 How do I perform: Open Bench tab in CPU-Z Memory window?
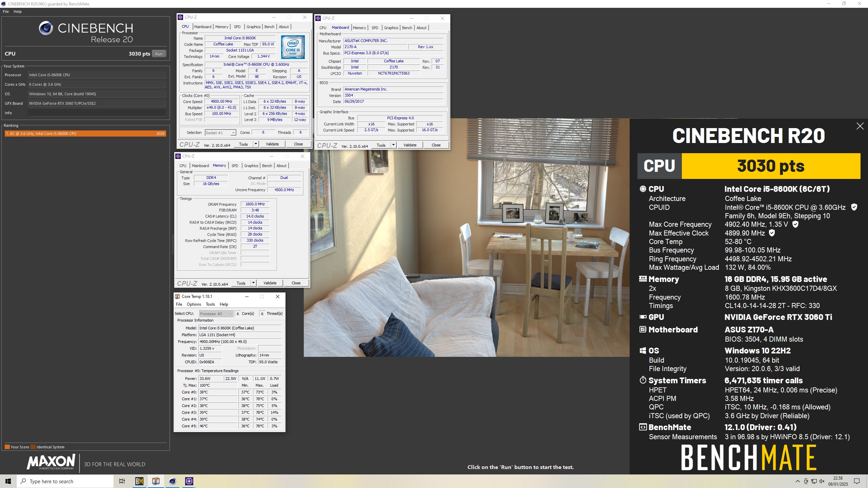point(267,166)
